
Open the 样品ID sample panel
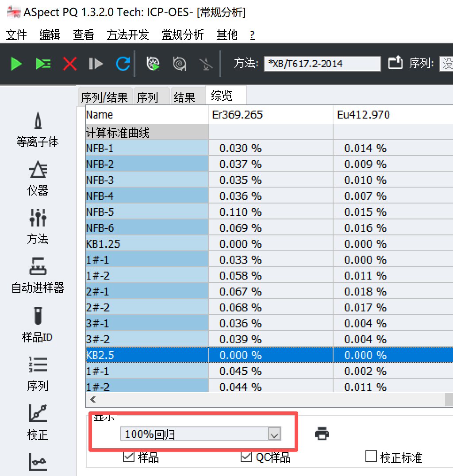[x=38, y=325]
